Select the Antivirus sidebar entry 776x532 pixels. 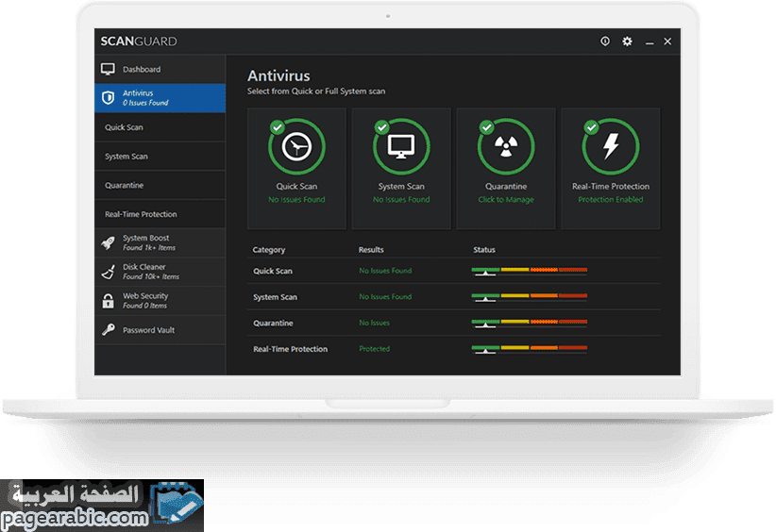pyautogui.click(x=160, y=98)
